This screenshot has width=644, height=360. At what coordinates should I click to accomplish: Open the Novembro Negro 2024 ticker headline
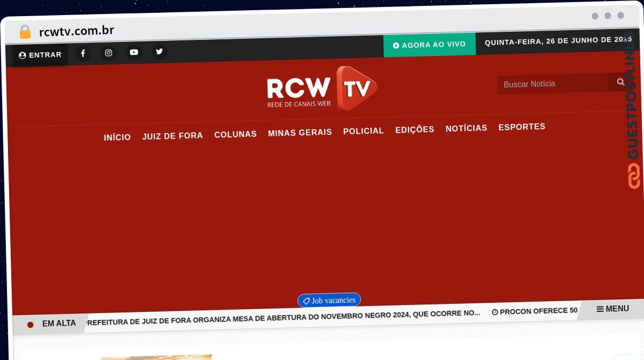[283, 316]
